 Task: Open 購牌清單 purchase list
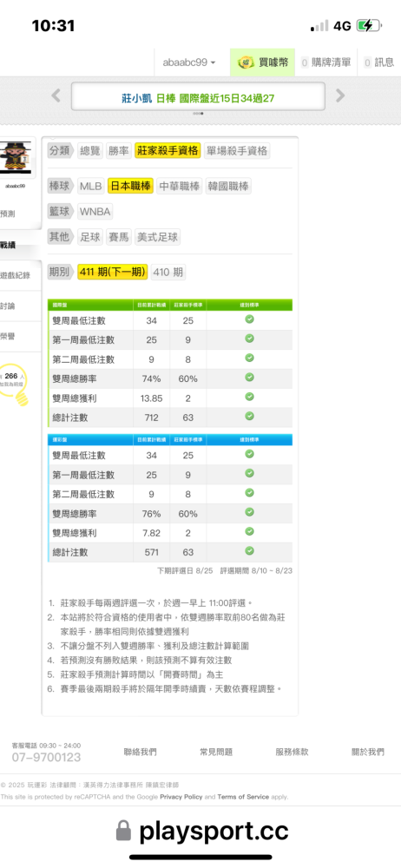(x=326, y=62)
